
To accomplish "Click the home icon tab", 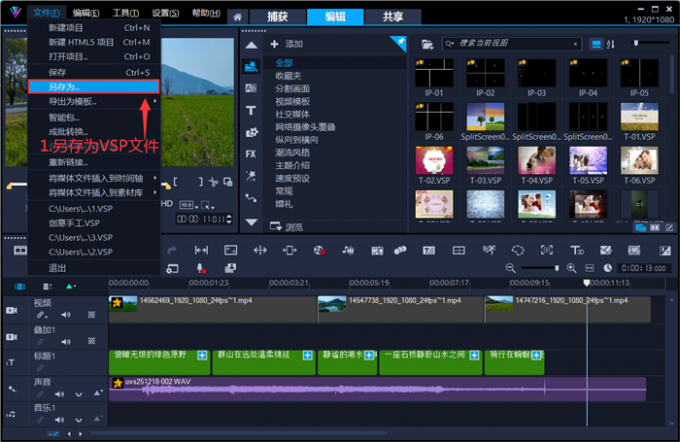I will click(x=237, y=16).
